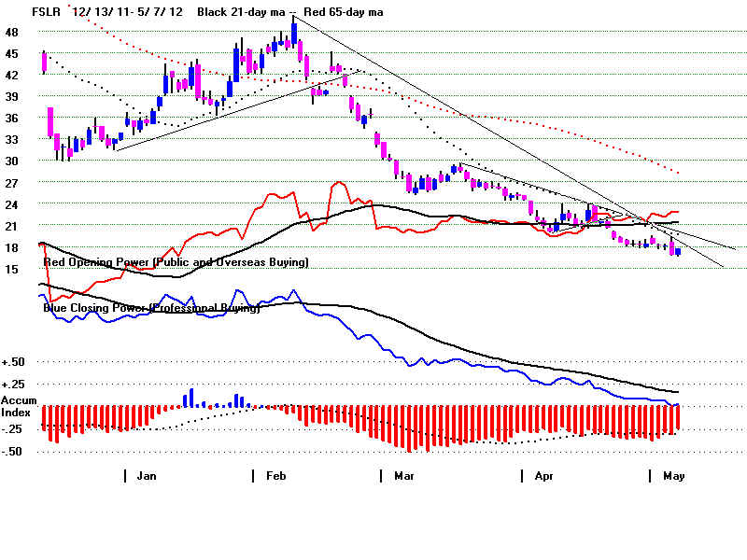The height and width of the screenshot is (560, 747).
Task: Click the last candlestick in May
Action: (678, 251)
